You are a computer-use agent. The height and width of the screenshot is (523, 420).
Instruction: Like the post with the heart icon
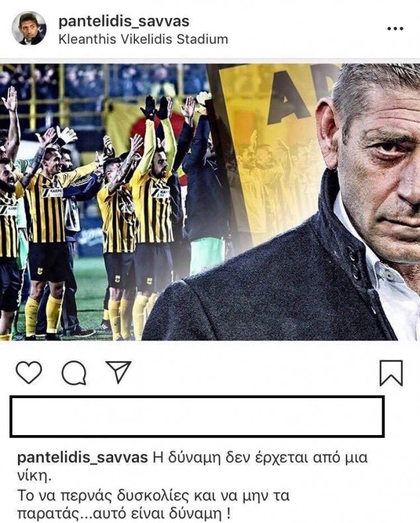click(x=29, y=372)
